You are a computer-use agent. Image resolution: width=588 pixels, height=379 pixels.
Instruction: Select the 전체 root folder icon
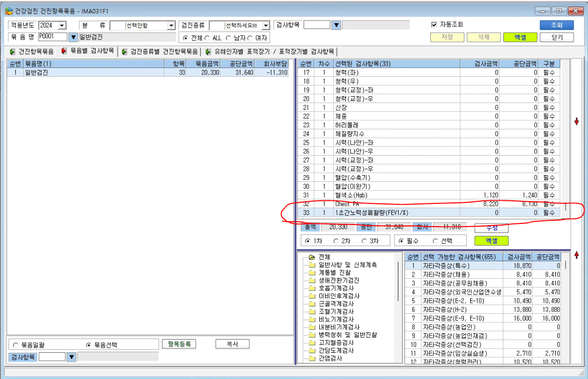point(312,257)
